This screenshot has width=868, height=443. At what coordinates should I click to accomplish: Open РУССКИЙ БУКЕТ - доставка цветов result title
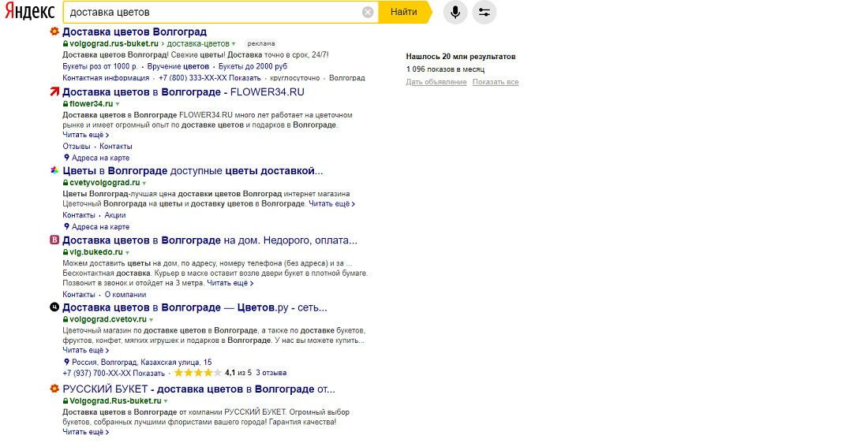[x=199, y=389]
